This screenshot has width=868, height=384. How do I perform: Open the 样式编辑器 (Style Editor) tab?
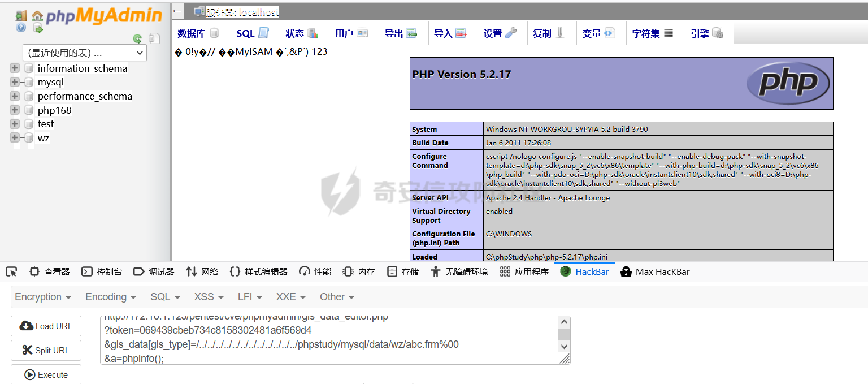[258, 271]
